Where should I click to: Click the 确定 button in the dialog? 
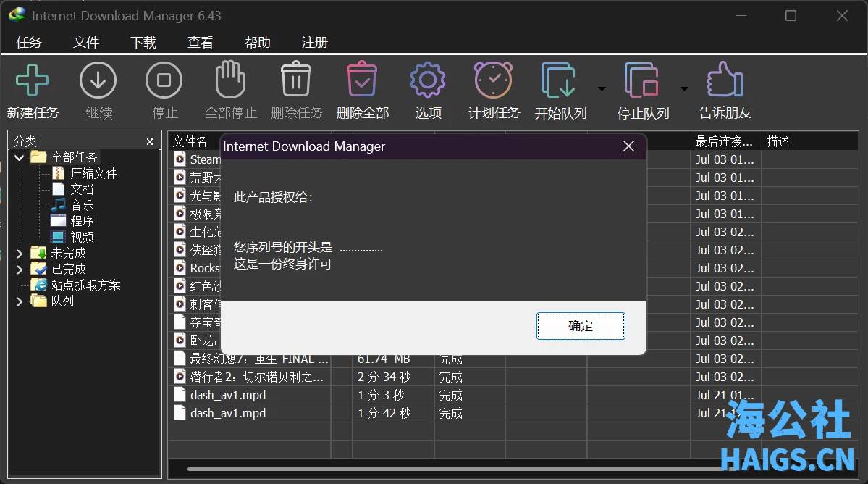581,325
